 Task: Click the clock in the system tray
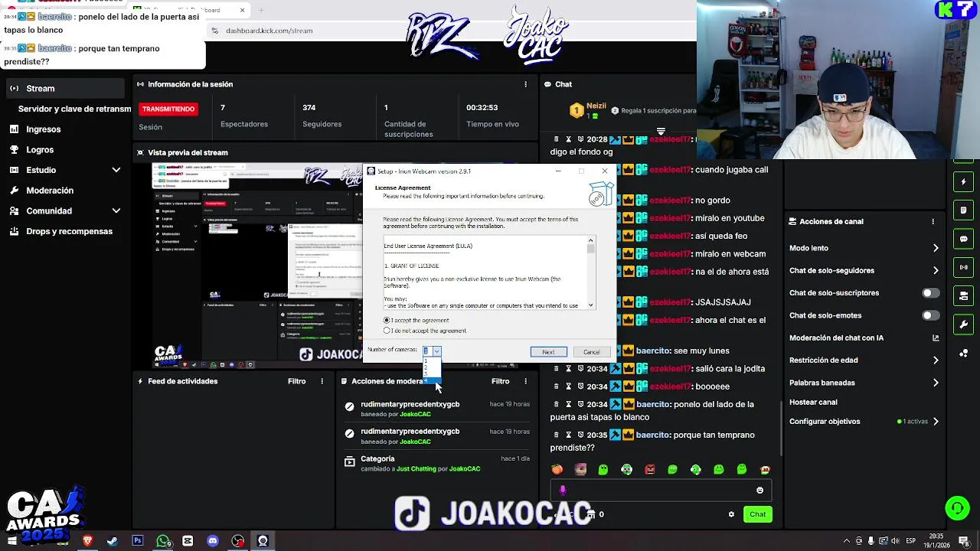(936, 540)
